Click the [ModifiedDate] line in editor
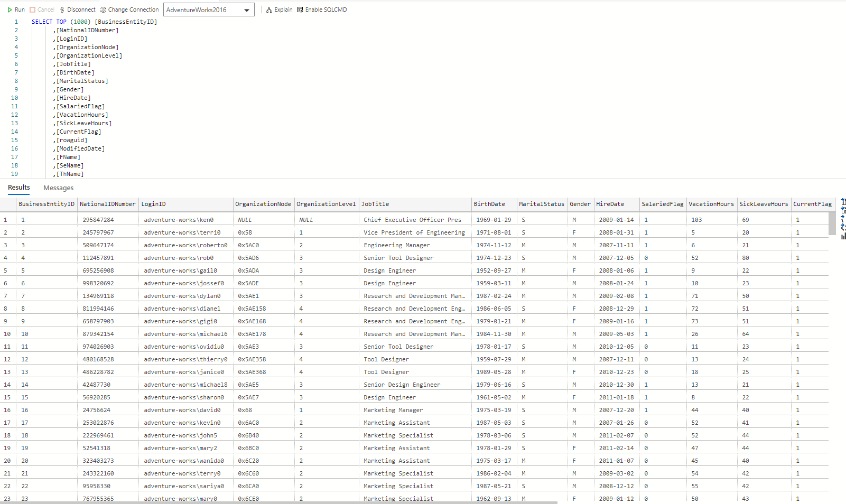Viewport: 846px width, 504px height. (79, 148)
